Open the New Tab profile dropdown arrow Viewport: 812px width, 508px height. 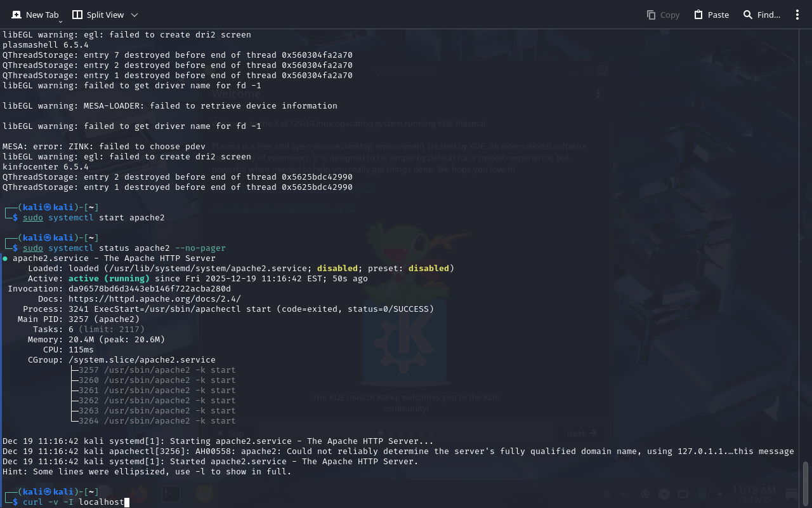[x=60, y=22]
